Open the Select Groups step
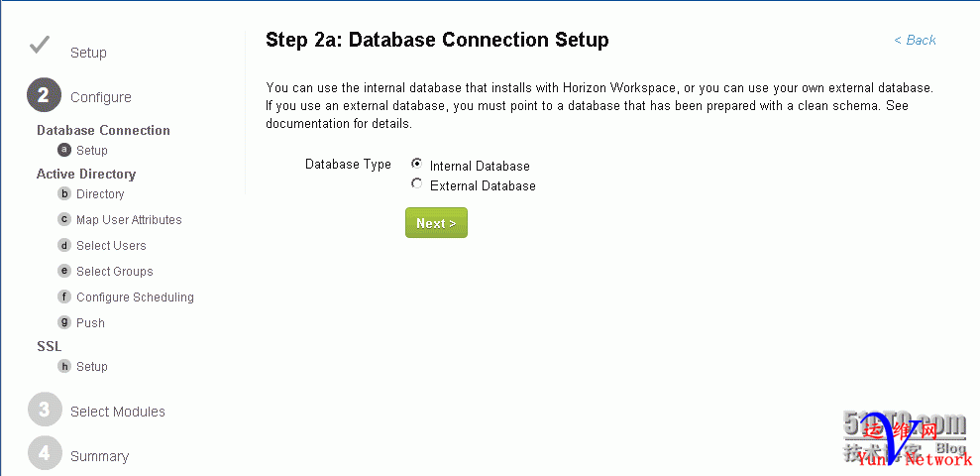 click(x=114, y=272)
